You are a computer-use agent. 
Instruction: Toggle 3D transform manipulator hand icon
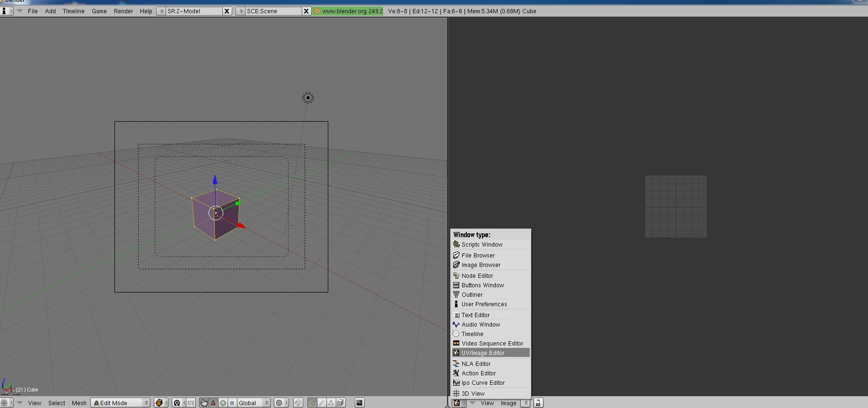click(204, 403)
